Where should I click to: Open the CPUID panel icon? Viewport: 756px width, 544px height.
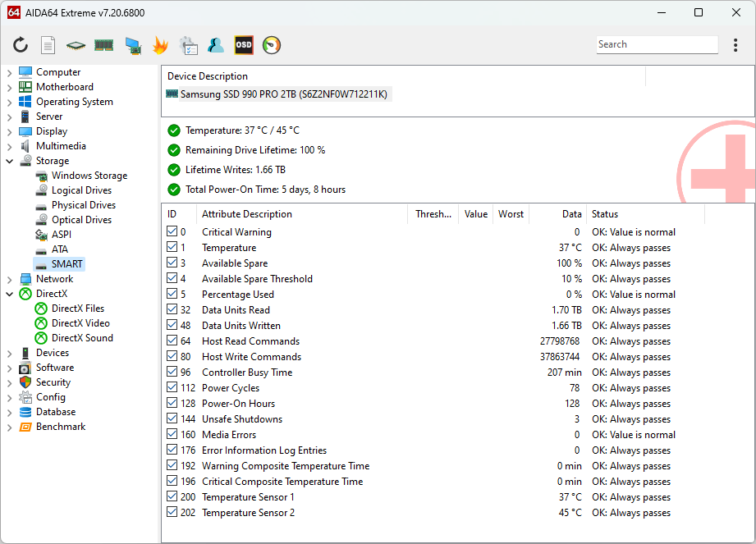[74, 44]
